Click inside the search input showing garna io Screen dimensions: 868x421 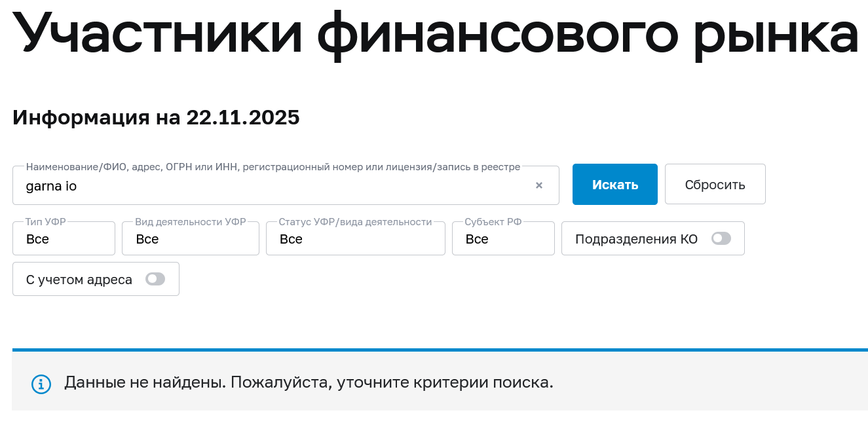pos(262,186)
